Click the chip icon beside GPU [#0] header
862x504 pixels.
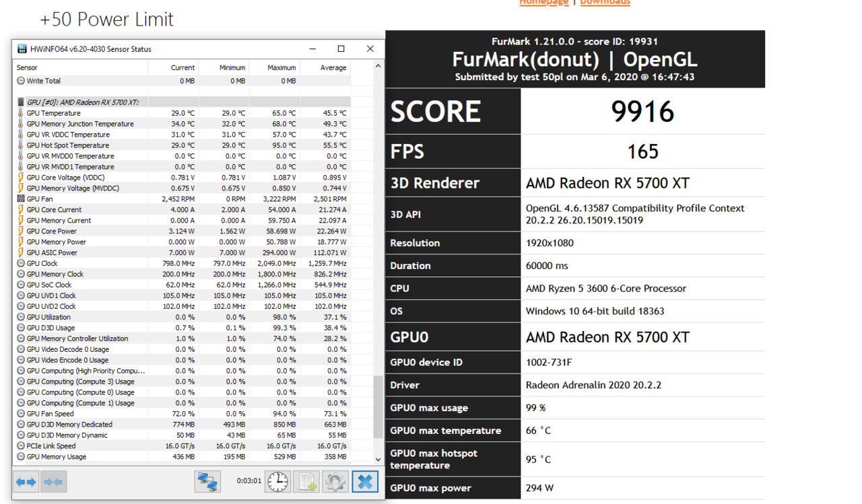[x=21, y=102]
